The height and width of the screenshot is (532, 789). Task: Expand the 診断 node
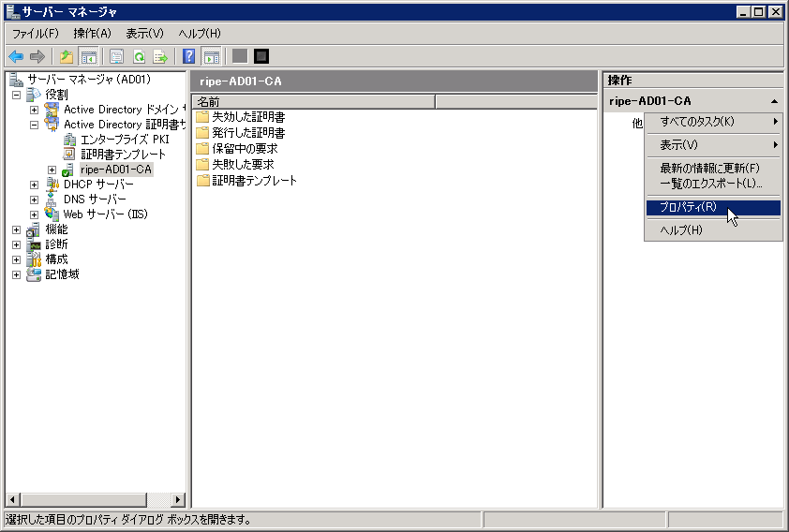16,244
